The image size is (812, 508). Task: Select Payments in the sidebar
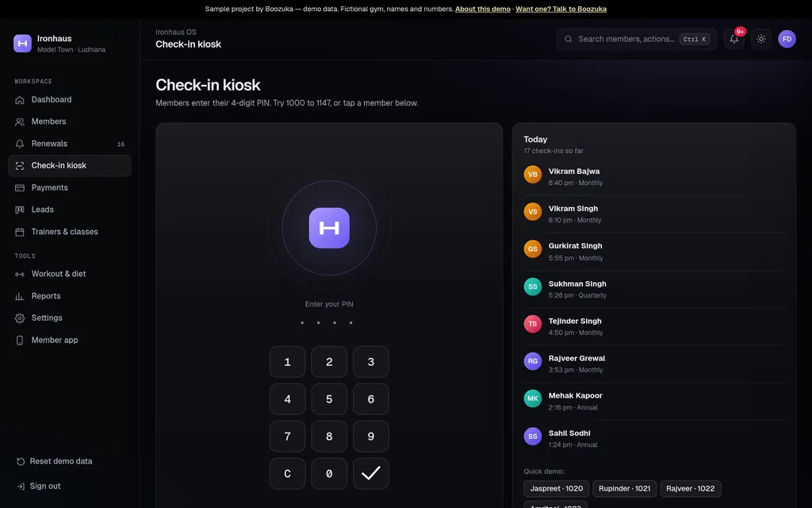[x=70, y=187]
